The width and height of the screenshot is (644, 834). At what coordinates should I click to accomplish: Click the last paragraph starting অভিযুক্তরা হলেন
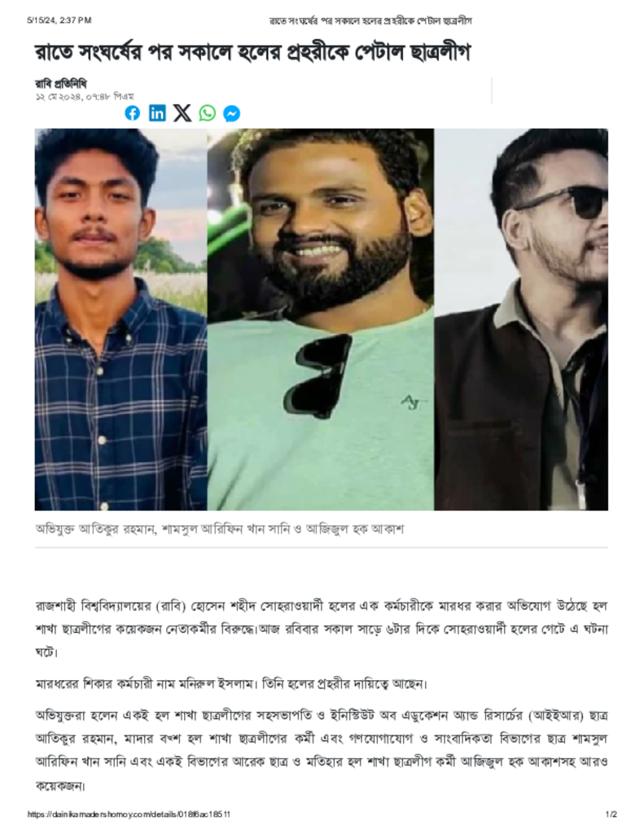tap(322, 750)
